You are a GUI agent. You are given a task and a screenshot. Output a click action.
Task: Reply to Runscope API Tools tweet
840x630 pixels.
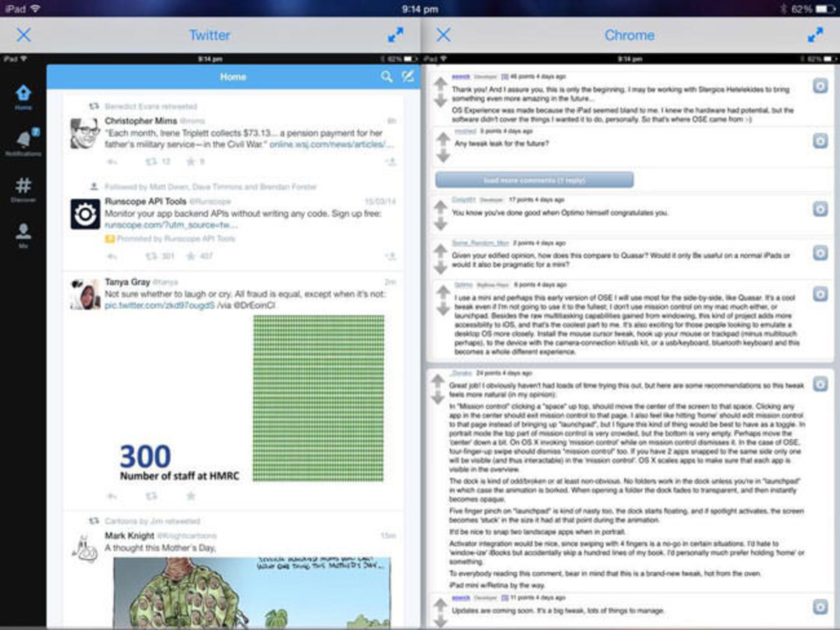[x=112, y=256]
